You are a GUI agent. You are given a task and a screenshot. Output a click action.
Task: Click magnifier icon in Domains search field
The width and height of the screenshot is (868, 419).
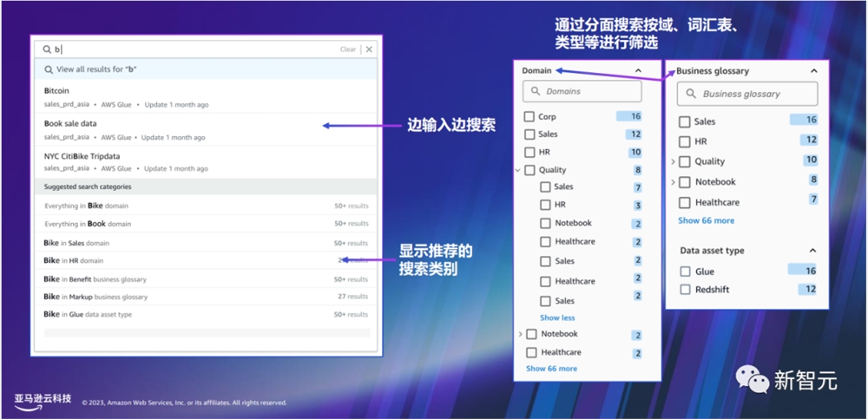click(536, 91)
